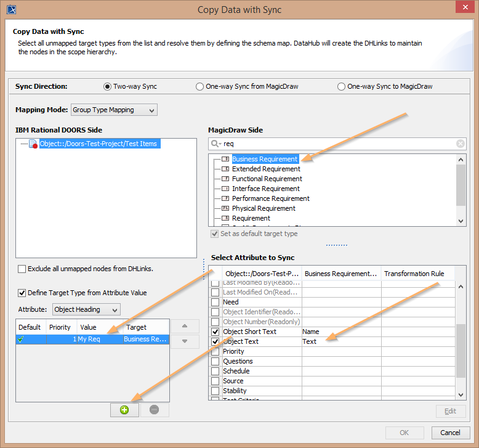Click attribute table scroll-up arrow
Viewport: 479px width, 448px height.
click(461, 287)
